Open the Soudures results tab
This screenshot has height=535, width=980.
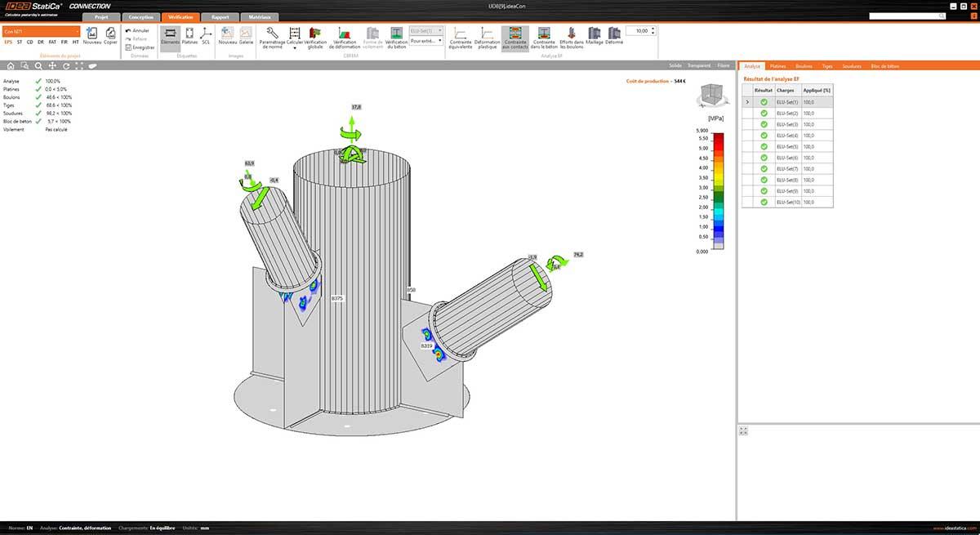coord(852,65)
